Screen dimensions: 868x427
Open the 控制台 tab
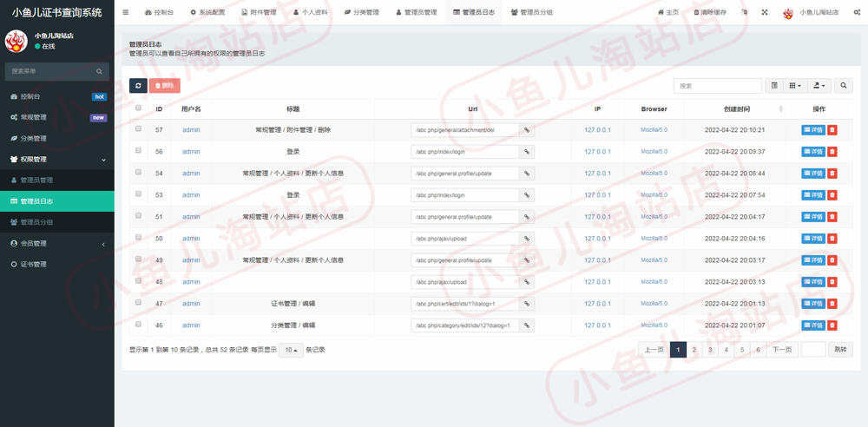click(159, 12)
